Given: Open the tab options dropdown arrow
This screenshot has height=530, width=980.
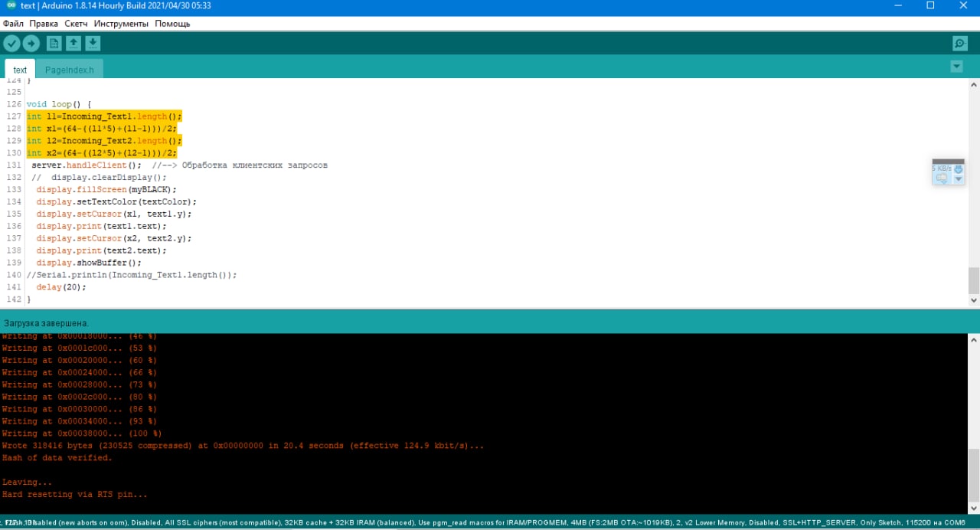Looking at the screenshot, I should tap(956, 67).
